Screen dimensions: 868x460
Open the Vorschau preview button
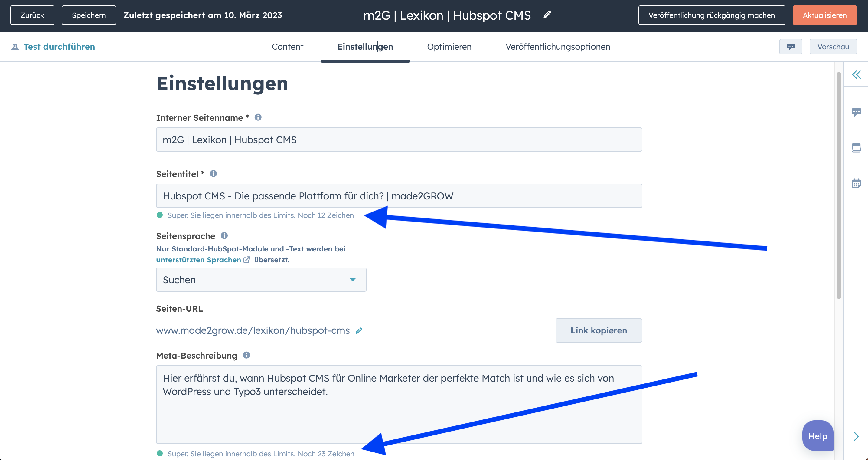coord(833,47)
